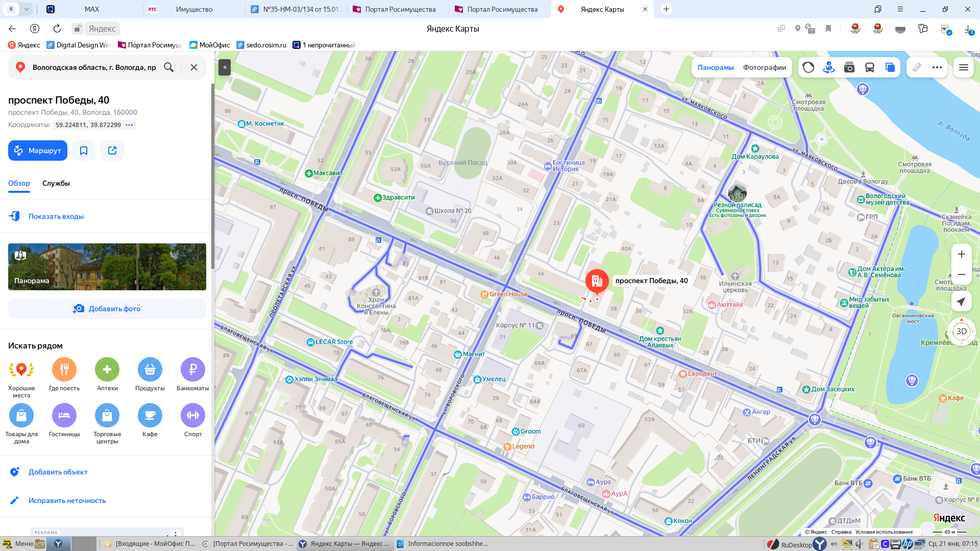Share the address via share icon
The height and width of the screenshot is (551, 980).
point(112,151)
